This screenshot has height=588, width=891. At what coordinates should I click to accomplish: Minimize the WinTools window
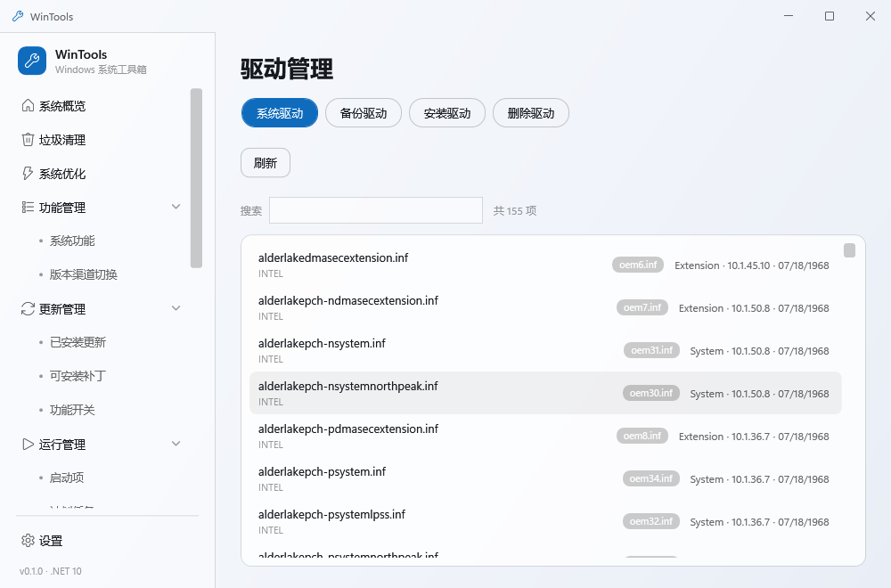coord(789,16)
